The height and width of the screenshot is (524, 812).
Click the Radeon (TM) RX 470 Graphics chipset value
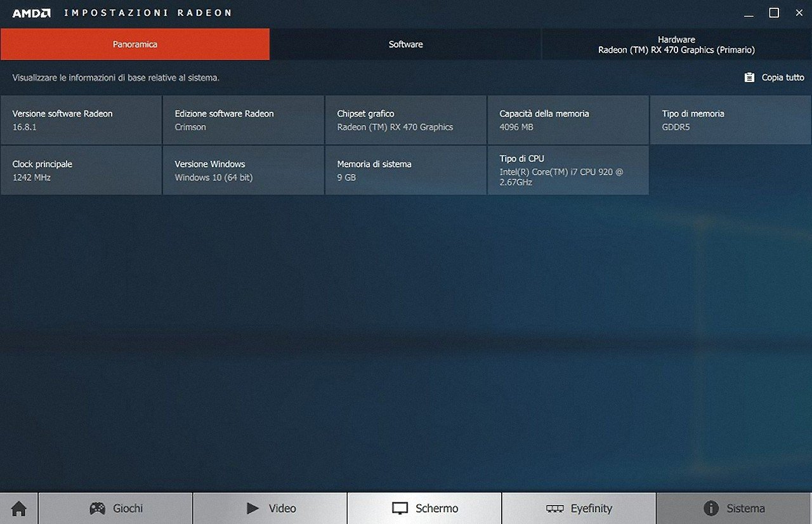pos(395,127)
